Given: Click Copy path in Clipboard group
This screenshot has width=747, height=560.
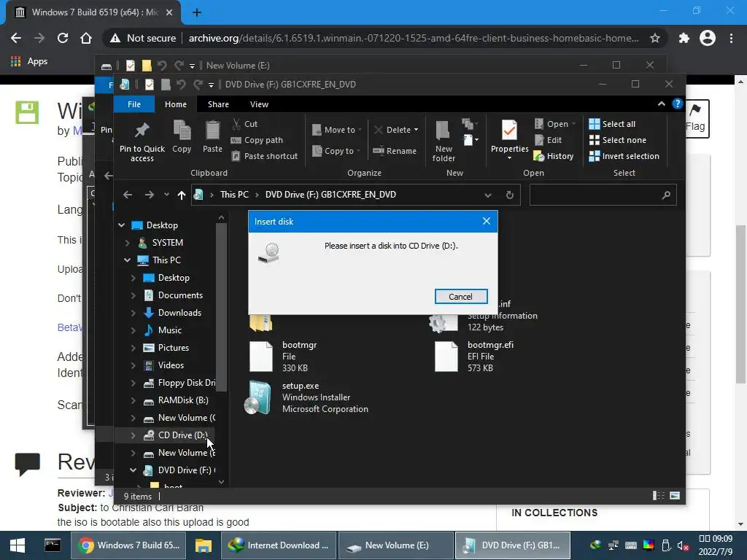Looking at the screenshot, I should coord(257,140).
